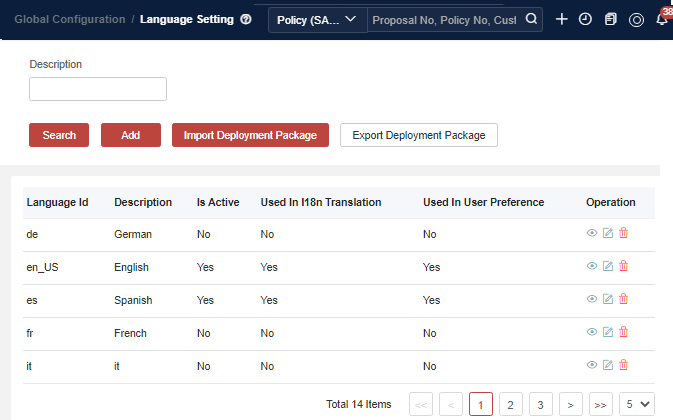This screenshot has width=673, height=420.
Task: View details of the 'it' language row
Action: (x=591, y=364)
